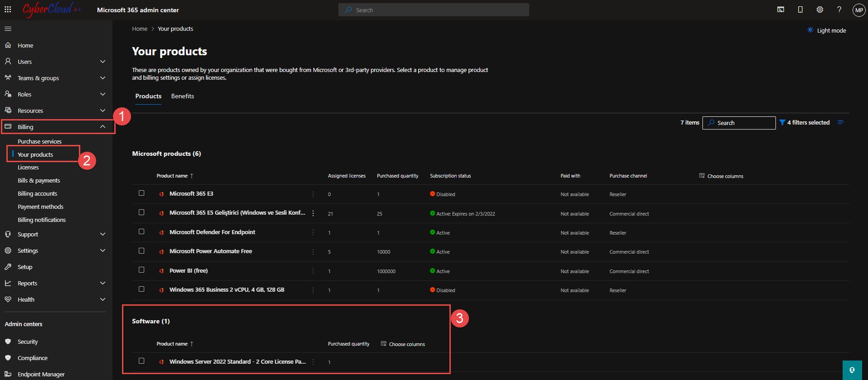Click Home breadcrumb link
Screen dimensions: 868x380
(140, 29)
